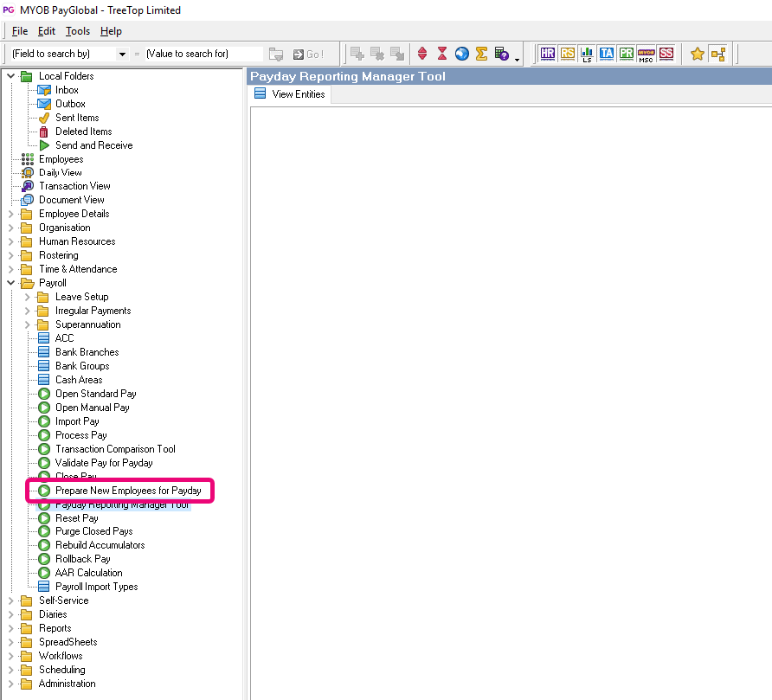Click the blue globe toolbar icon
Screen dimensions: 772x700
point(461,54)
